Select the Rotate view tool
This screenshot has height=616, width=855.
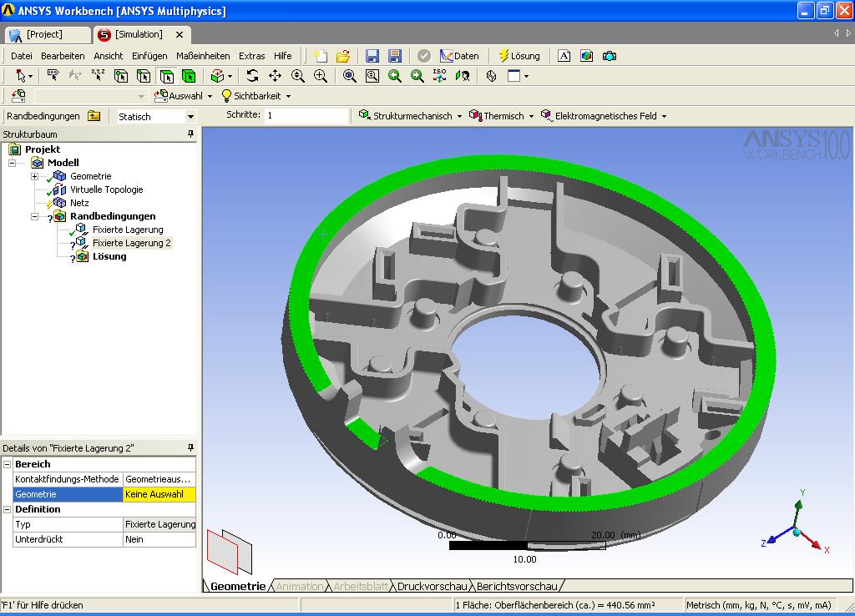click(252, 76)
